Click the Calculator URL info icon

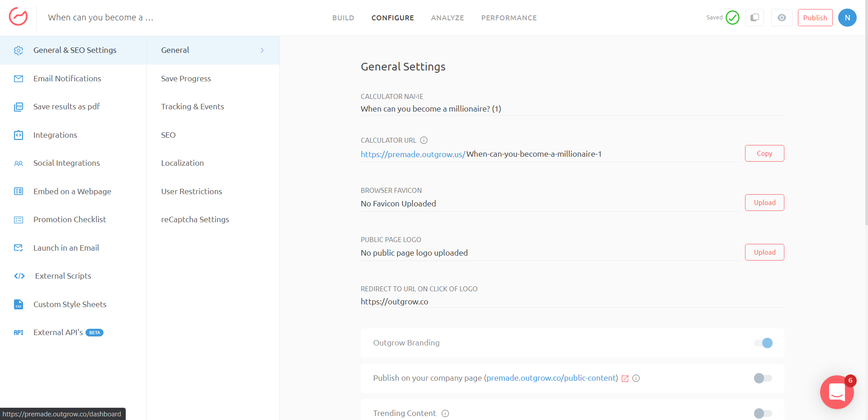[424, 140]
